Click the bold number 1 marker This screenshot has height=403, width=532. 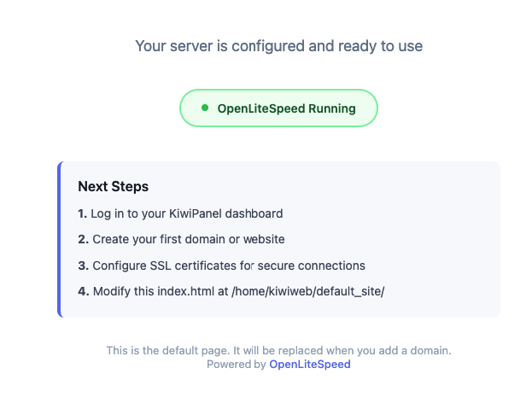tap(82, 213)
